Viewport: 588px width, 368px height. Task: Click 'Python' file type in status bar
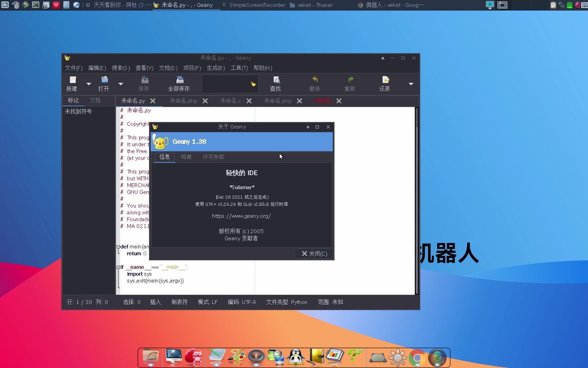299,302
